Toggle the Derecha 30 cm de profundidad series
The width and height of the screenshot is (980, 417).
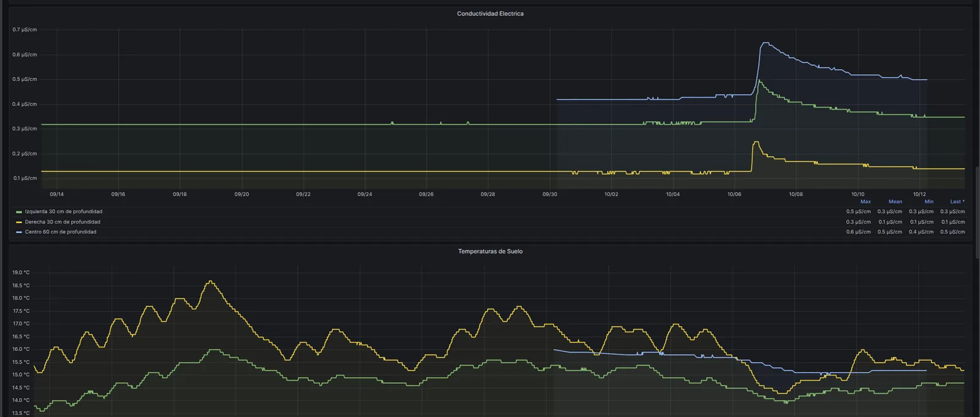(x=62, y=222)
